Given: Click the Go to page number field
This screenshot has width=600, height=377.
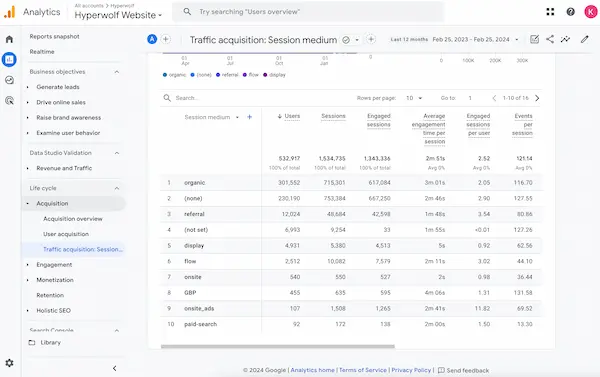Looking at the screenshot, I should click(470, 98).
